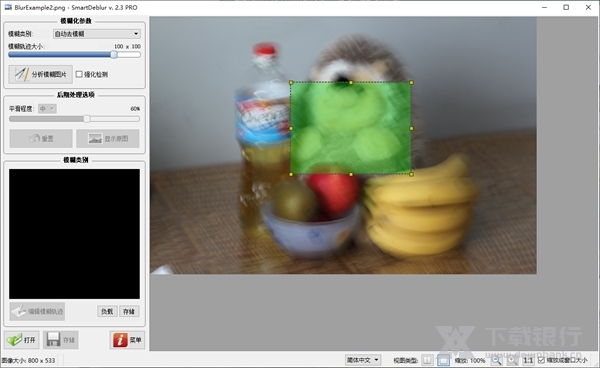Click the top-right handle of green selection
Image resolution: width=600 pixels, height=368 pixels.
pos(411,82)
